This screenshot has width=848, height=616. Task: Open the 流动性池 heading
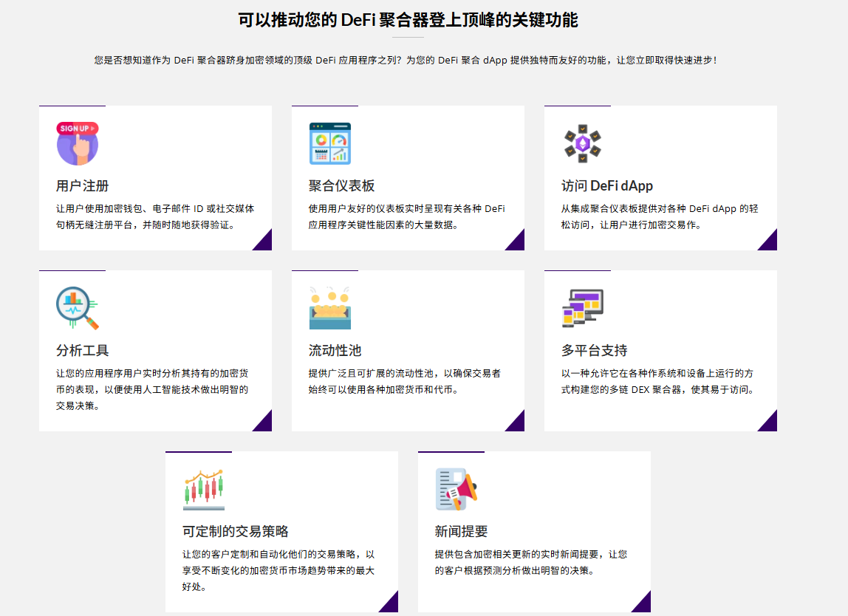click(x=335, y=350)
